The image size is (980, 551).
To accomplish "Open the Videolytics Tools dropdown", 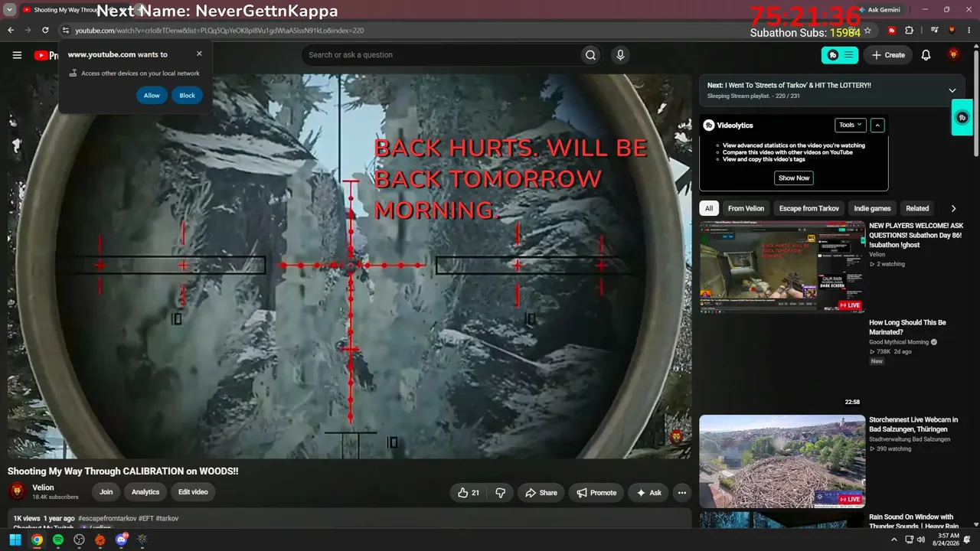I will (x=850, y=125).
